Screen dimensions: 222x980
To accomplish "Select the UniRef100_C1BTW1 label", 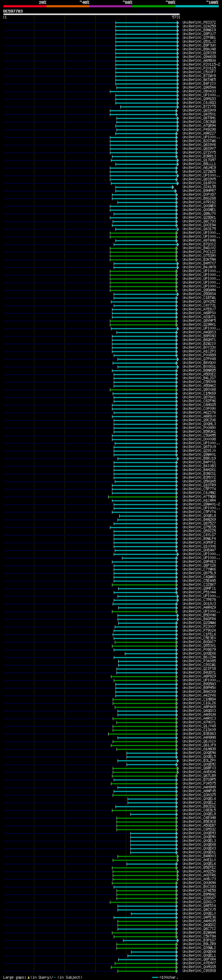I will coord(199,298).
